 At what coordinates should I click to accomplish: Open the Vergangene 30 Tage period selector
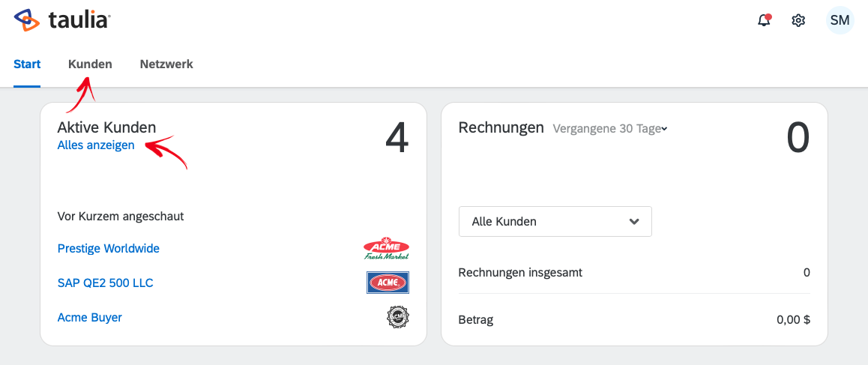tap(610, 128)
